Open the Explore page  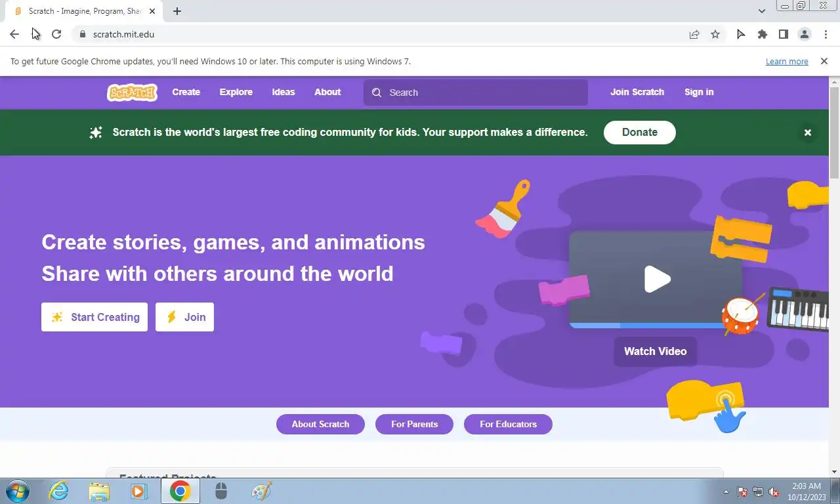tap(236, 93)
